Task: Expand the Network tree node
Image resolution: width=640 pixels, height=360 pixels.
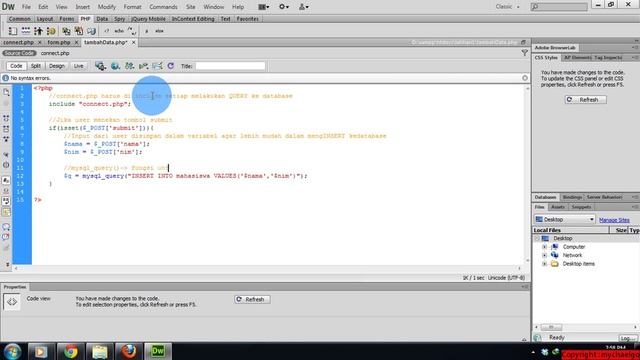Action: [x=544, y=255]
